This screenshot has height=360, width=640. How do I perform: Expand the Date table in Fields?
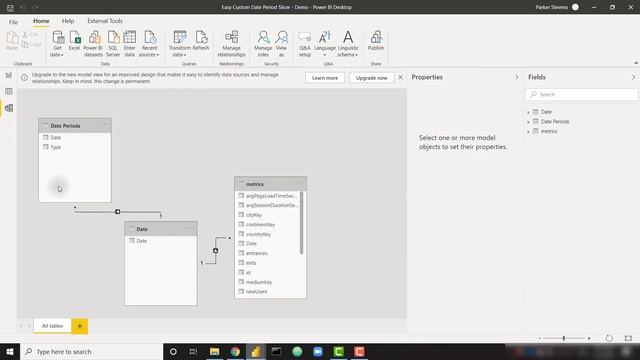(x=528, y=112)
